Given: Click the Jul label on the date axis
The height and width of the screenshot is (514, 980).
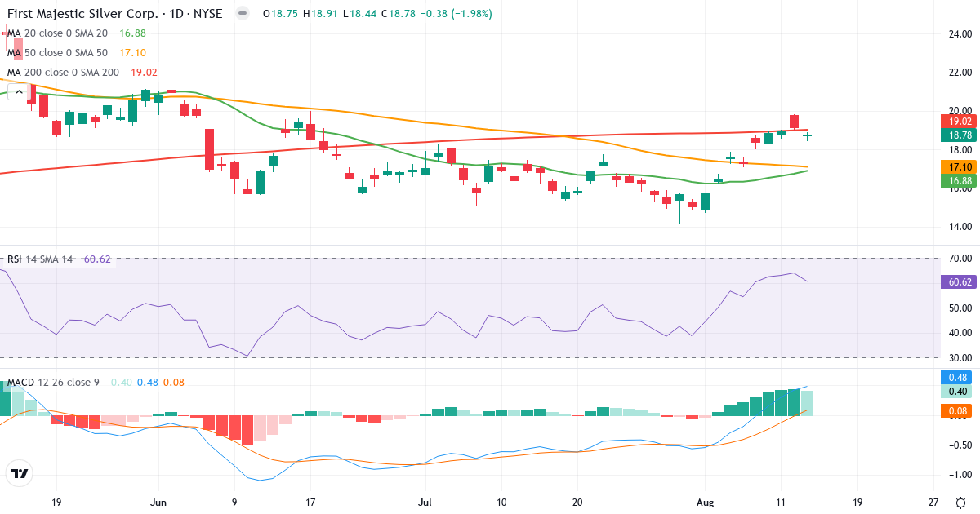Looking at the screenshot, I should click(x=425, y=503).
